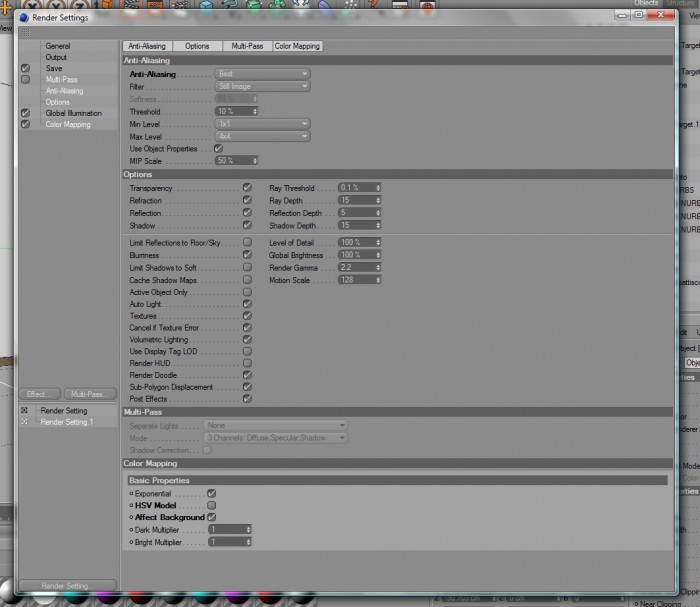Viewport: 700px width, 607px height.
Task: Open the Min Level 1x1 dropdown
Action: (x=262, y=124)
